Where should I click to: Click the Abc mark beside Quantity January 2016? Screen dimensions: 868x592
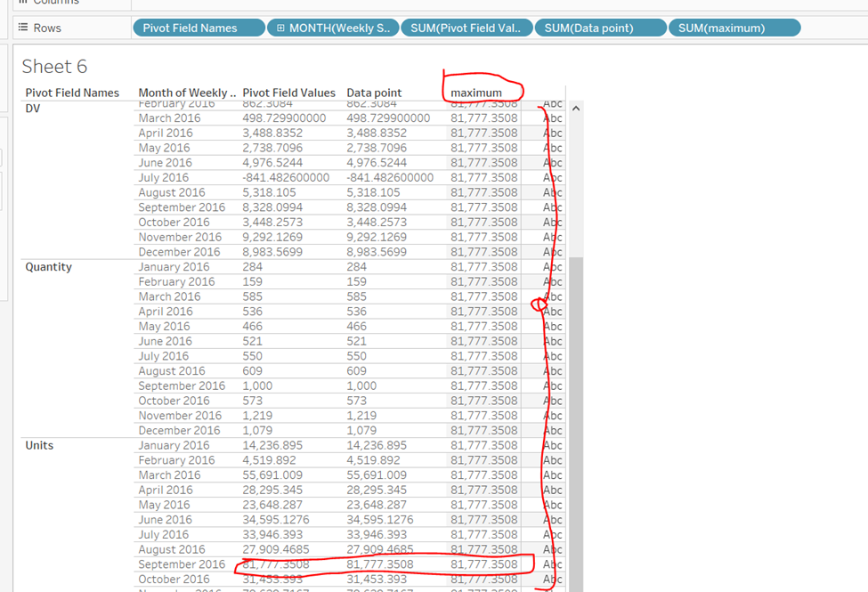click(x=553, y=267)
